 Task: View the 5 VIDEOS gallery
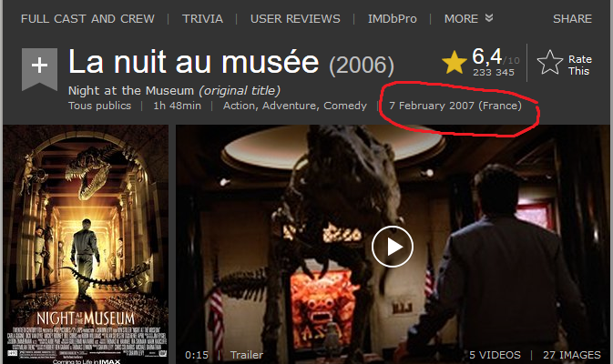495,355
